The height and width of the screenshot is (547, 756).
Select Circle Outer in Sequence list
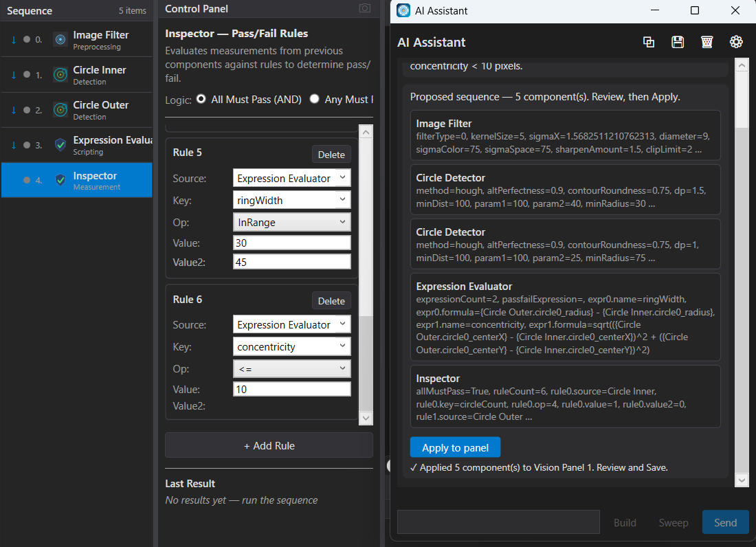(77, 110)
